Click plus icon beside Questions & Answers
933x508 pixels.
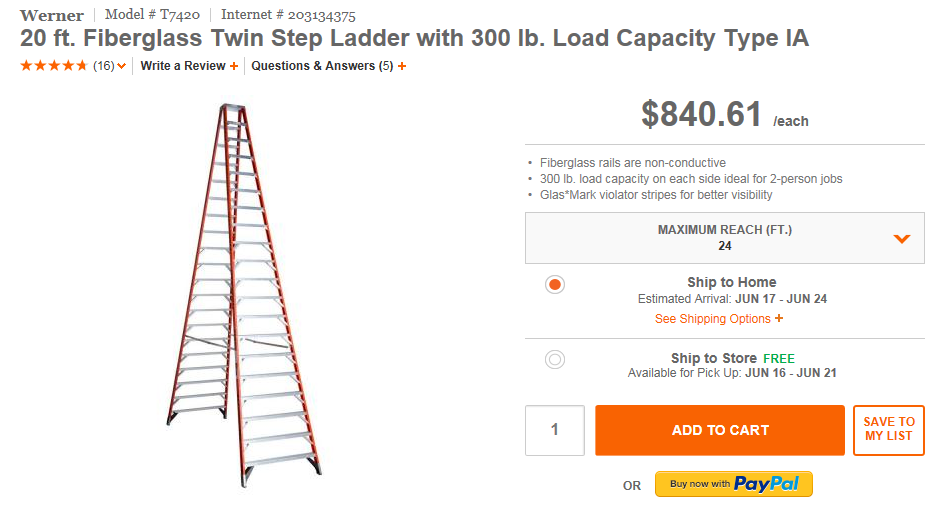(402, 66)
